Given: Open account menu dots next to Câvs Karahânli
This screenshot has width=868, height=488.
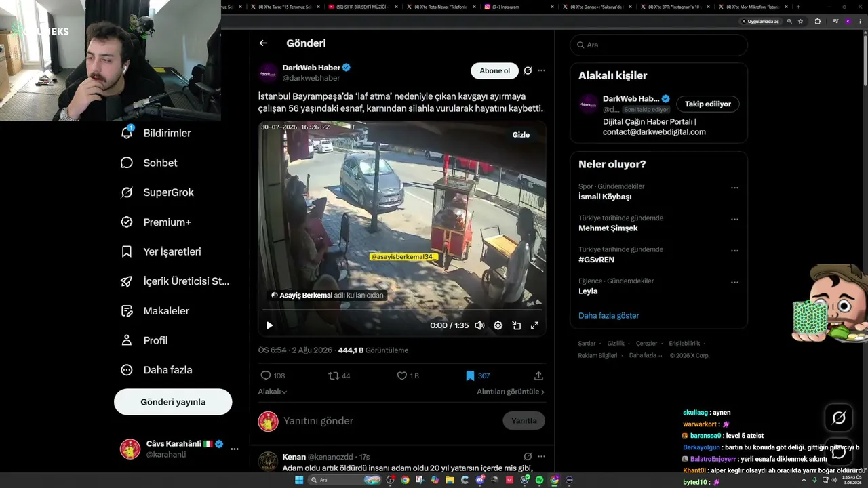Looking at the screenshot, I should [235, 449].
